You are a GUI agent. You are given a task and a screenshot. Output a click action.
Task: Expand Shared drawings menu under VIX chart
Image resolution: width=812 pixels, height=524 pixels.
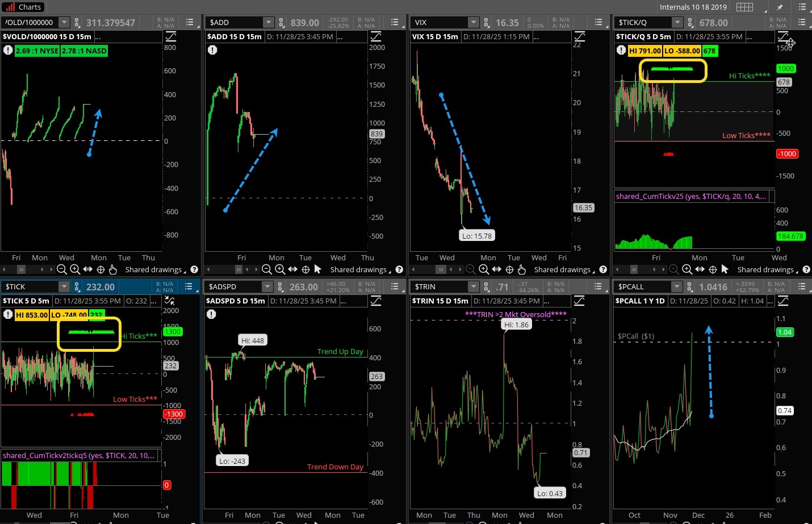[x=564, y=269]
